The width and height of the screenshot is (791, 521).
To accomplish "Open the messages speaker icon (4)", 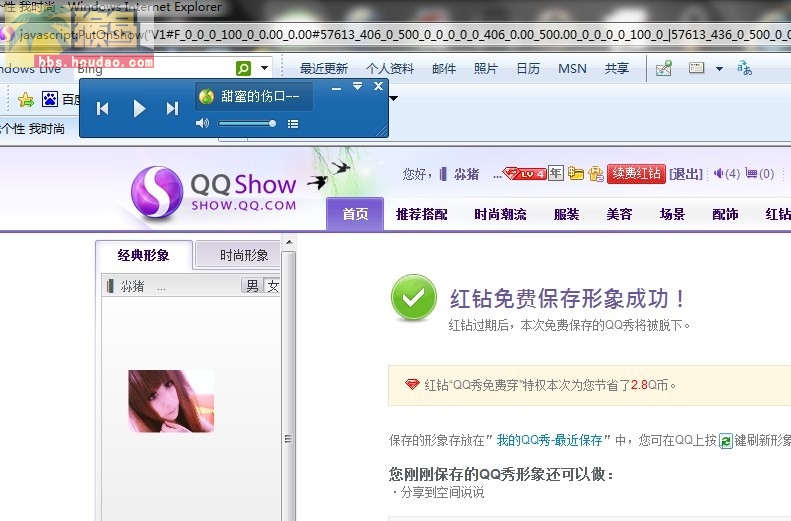I will (726, 174).
